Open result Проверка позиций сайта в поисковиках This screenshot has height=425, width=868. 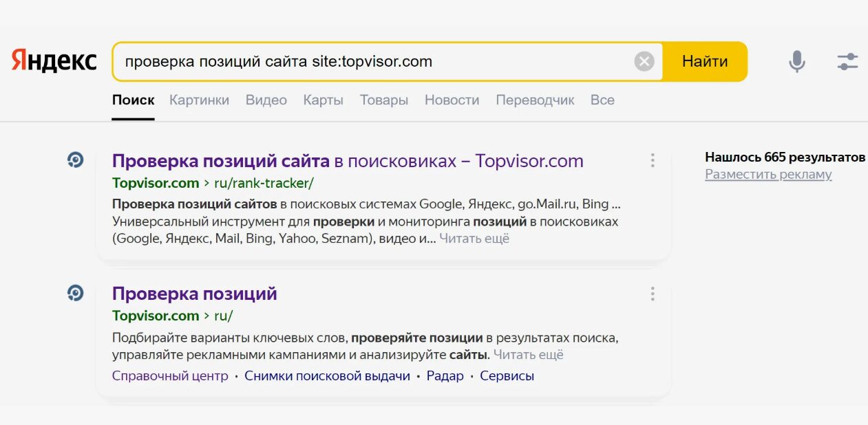coord(348,161)
